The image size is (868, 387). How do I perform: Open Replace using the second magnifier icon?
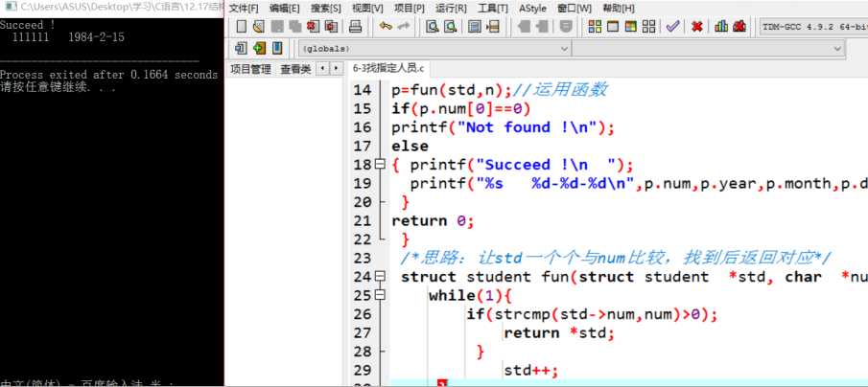click(451, 27)
